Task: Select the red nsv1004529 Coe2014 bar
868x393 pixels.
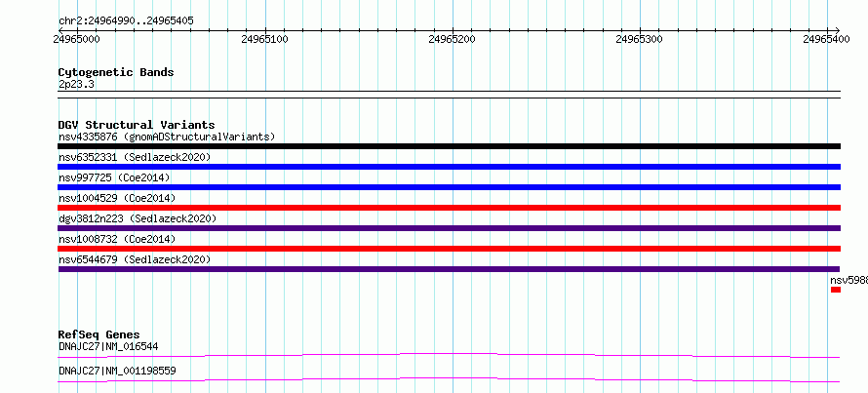Action: pyautogui.click(x=449, y=208)
